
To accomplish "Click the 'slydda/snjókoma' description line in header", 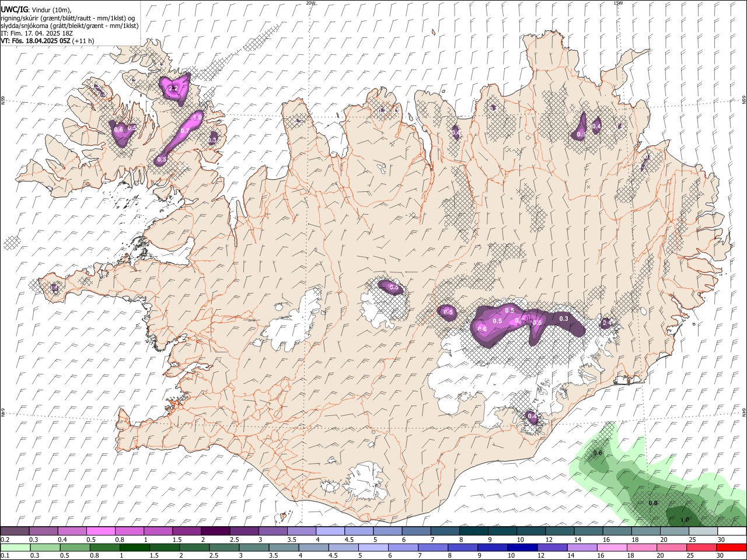I will coord(69,26).
